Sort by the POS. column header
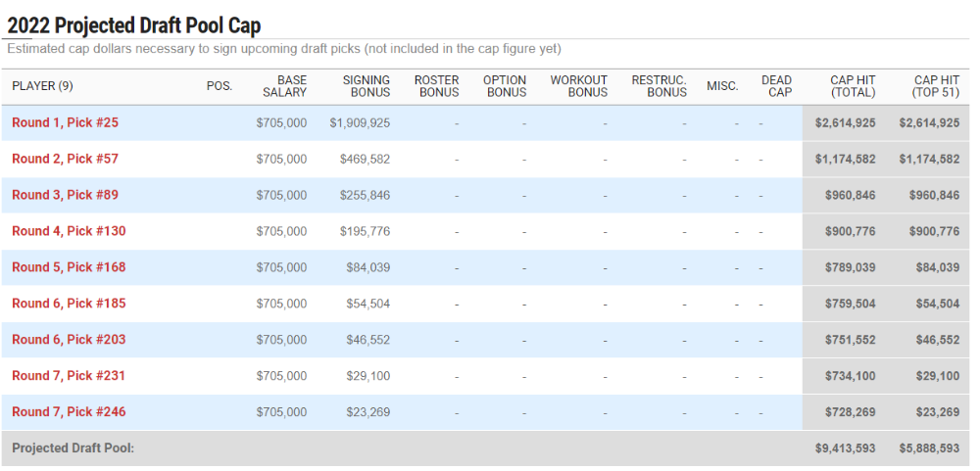 coord(220,86)
